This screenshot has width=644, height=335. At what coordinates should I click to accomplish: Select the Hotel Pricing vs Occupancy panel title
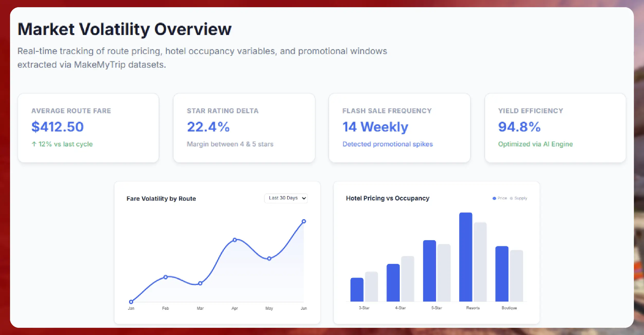coord(387,198)
